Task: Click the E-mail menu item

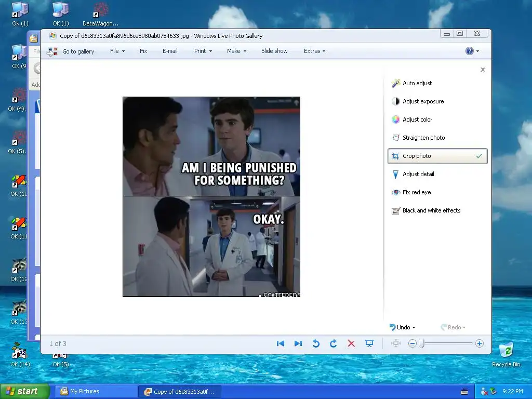Action: (x=170, y=51)
